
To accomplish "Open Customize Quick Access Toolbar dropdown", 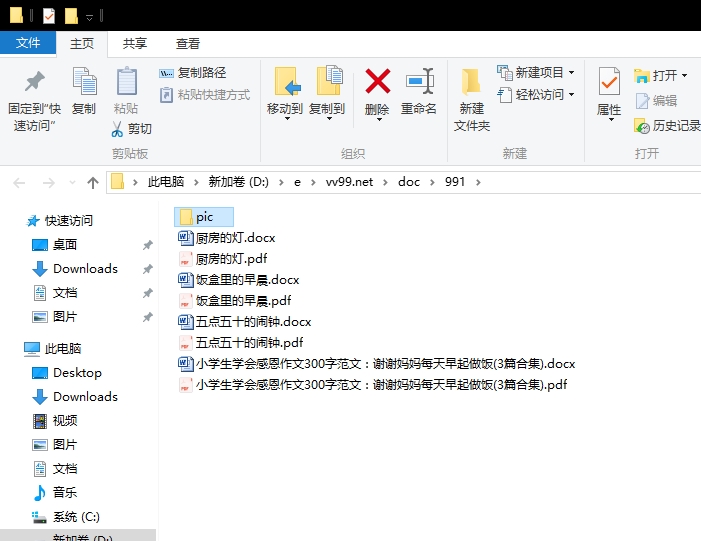I will pos(89,17).
